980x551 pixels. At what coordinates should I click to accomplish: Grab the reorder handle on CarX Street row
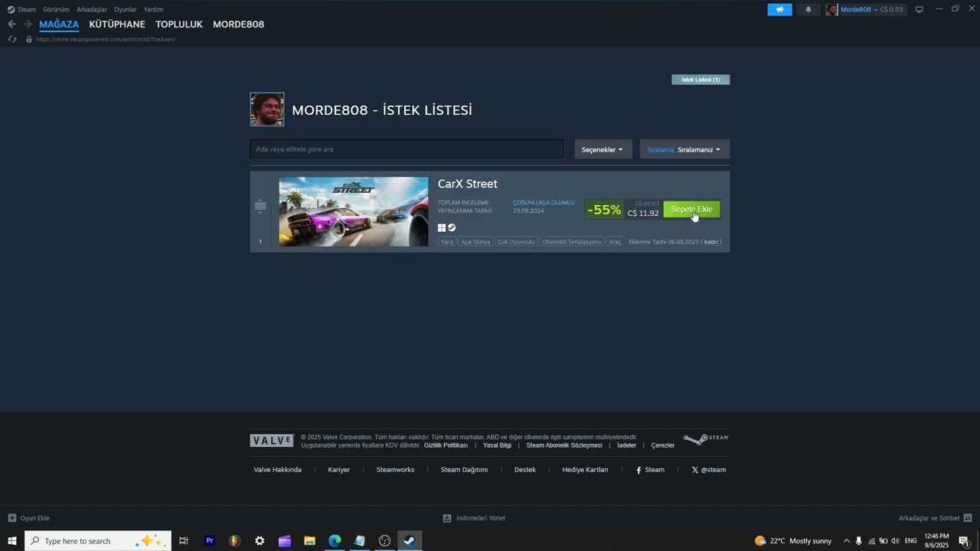(x=260, y=206)
